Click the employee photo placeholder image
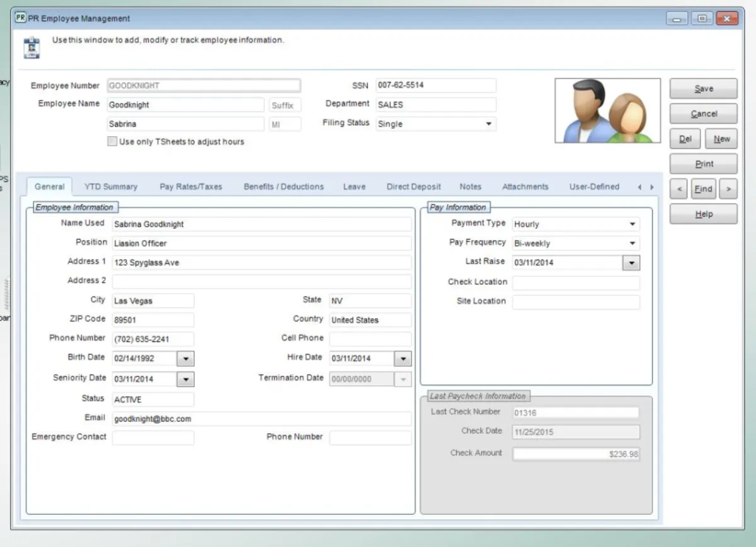The height and width of the screenshot is (547, 756). [607, 111]
